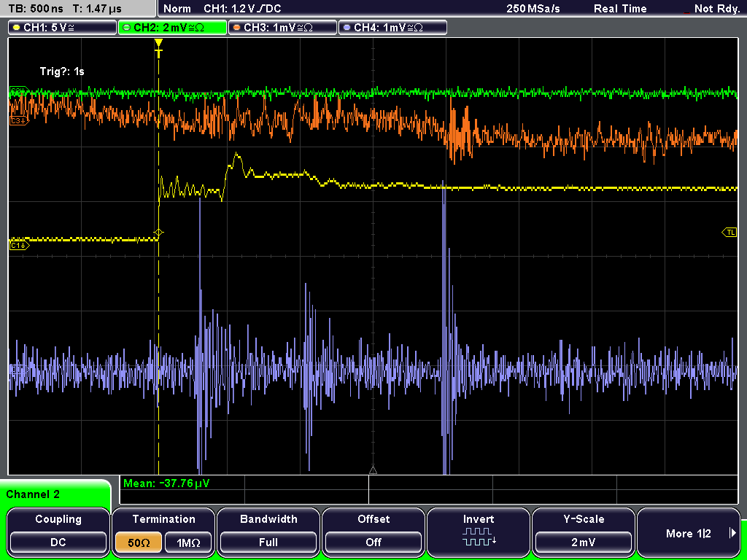
Task: Click the trigger crosshair marker on yellow trace
Action: (158, 233)
